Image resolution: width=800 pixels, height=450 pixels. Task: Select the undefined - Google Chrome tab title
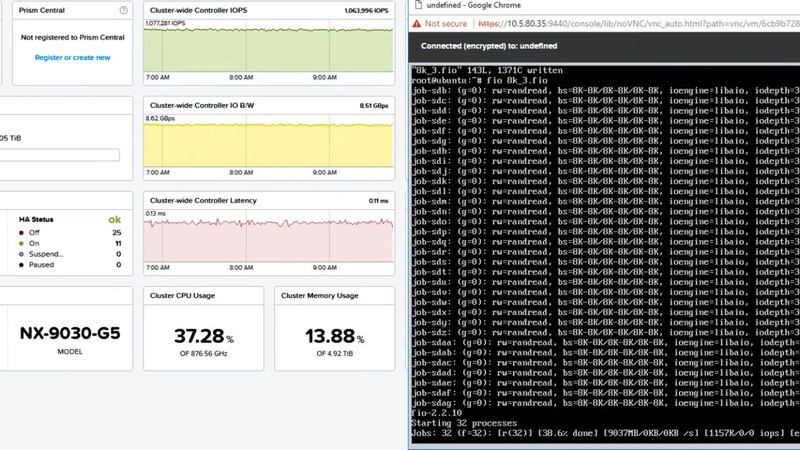pyautogui.click(x=473, y=5)
